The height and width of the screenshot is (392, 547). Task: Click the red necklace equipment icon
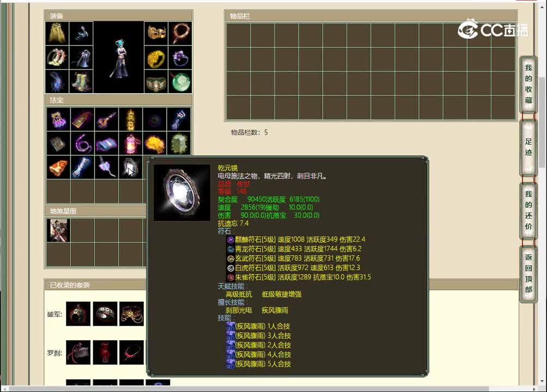[180, 33]
